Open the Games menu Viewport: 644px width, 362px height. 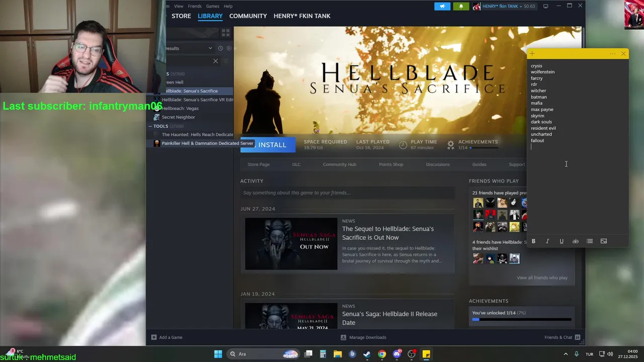(212, 6)
